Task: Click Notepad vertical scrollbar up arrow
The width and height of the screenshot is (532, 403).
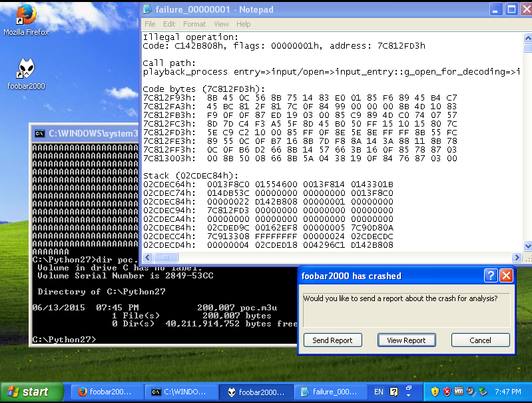Action: (527, 39)
